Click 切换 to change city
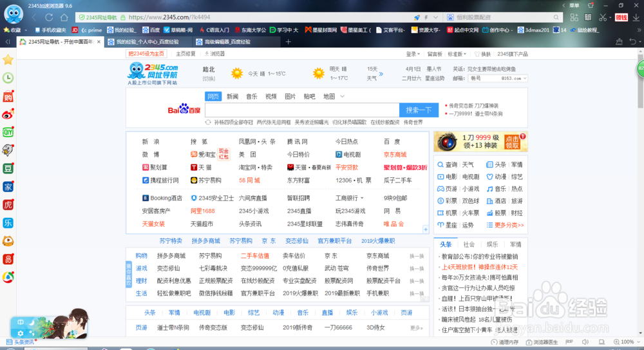This screenshot has width=644, height=350. (x=209, y=78)
